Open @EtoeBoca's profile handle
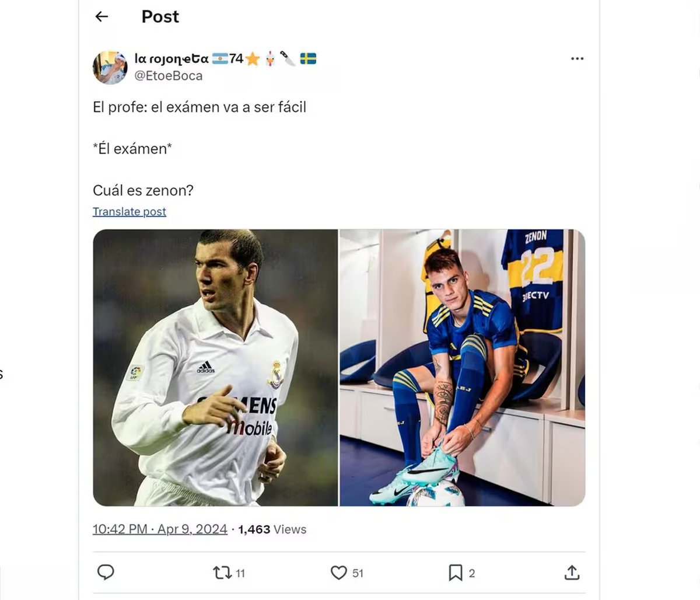The image size is (700, 600). click(x=169, y=75)
